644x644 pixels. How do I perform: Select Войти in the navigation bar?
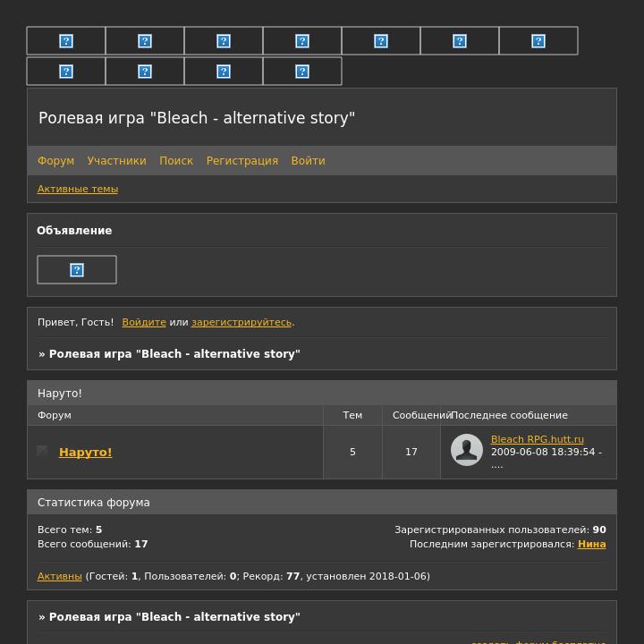[308, 161]
